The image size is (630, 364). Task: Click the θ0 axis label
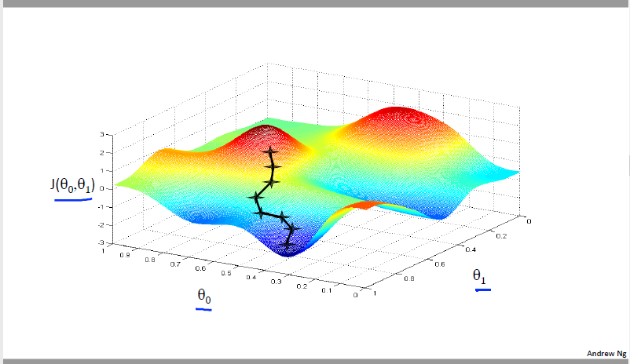[204, 297]
